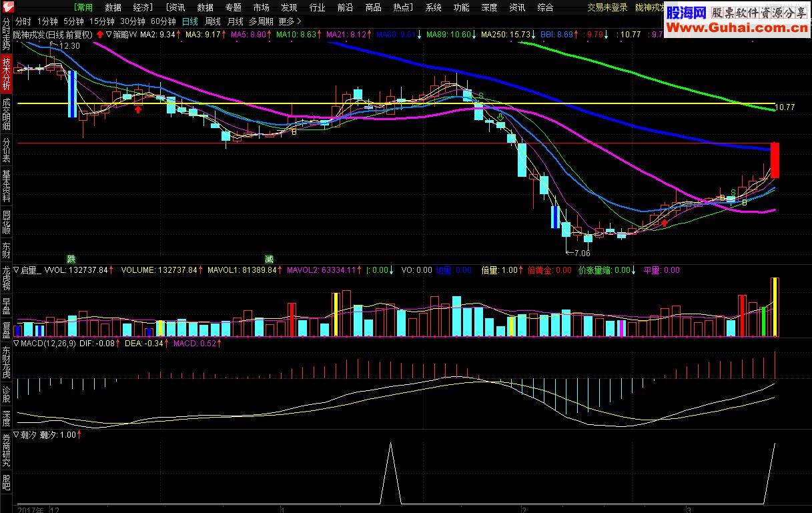This screenshot has height=513, width=812.
Task: Open the 龙虎榜 sidebar tab
Action: click(6, 279)
